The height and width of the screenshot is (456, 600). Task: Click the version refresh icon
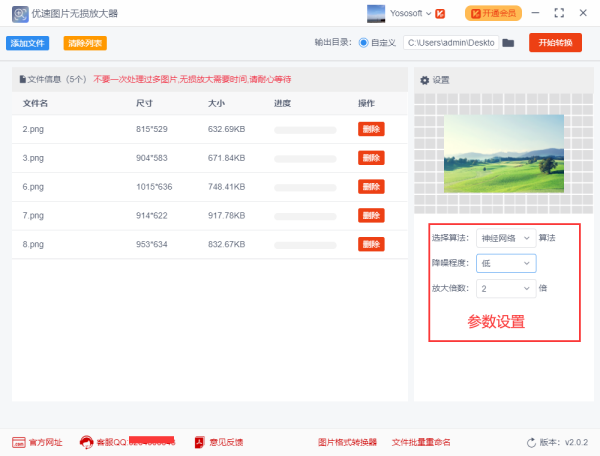[x=531, y=442]
